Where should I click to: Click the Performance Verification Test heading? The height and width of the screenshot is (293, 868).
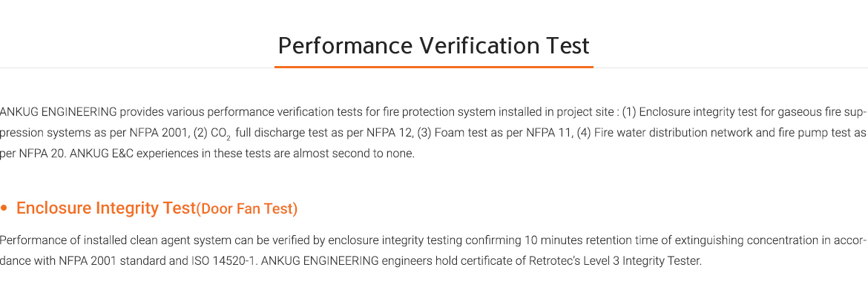point(433,45)
